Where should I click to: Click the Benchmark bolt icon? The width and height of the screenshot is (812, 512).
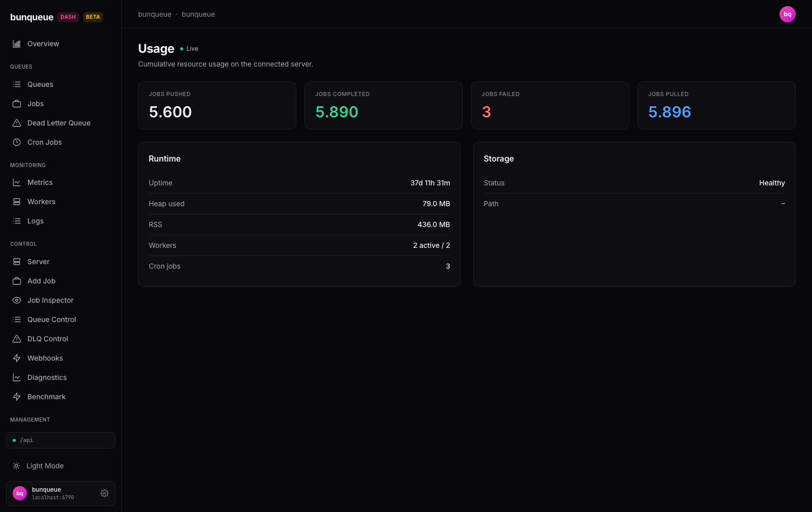17,397
